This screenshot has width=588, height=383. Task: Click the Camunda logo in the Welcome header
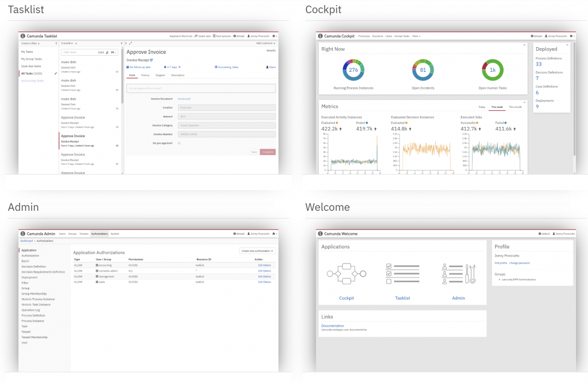320,234
